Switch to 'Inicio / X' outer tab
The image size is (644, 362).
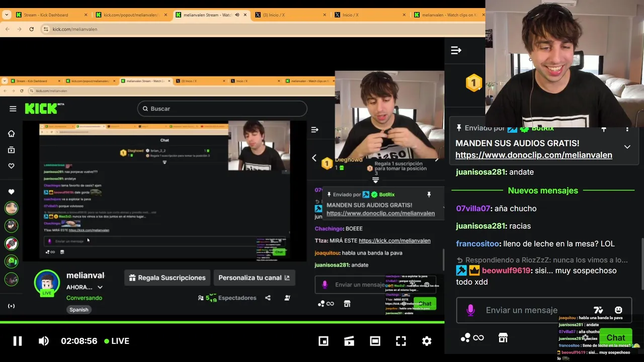pos(370,15)
